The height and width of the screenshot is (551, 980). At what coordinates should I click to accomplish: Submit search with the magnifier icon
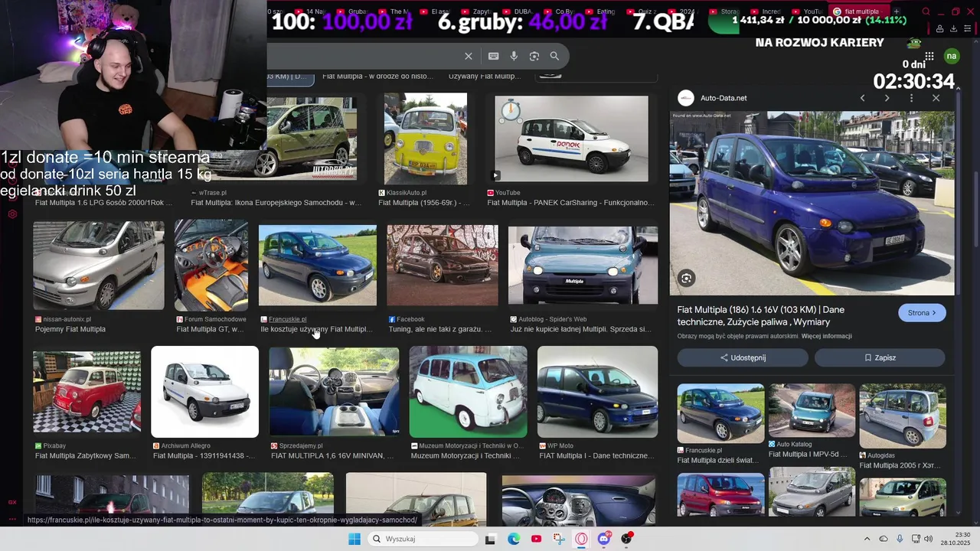554,56
